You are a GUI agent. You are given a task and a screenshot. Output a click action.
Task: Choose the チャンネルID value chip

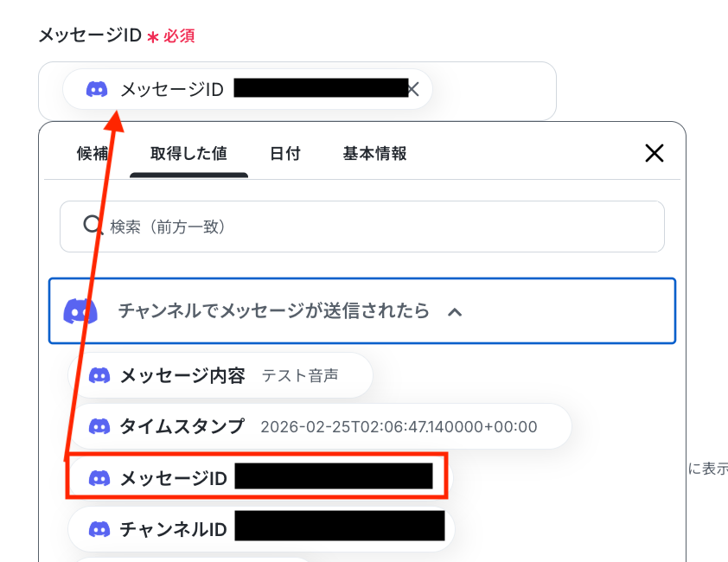261,529
